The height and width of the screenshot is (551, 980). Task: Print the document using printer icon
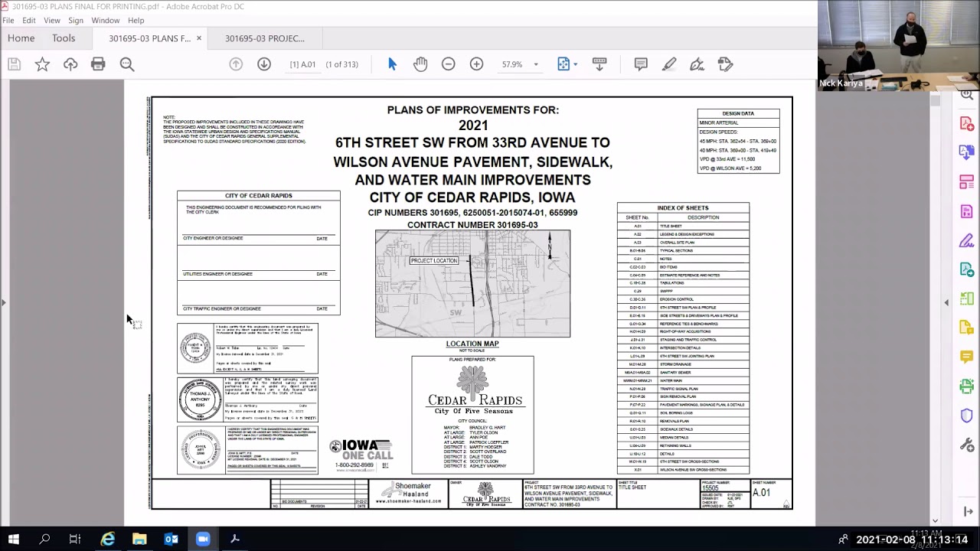98,64
